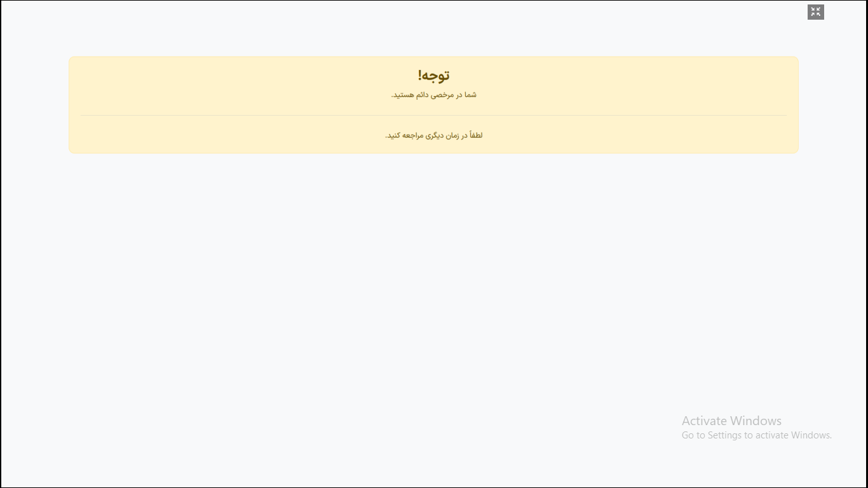Click the word "زمان" in the alert

pyautogui.click(x=452, y=135)
